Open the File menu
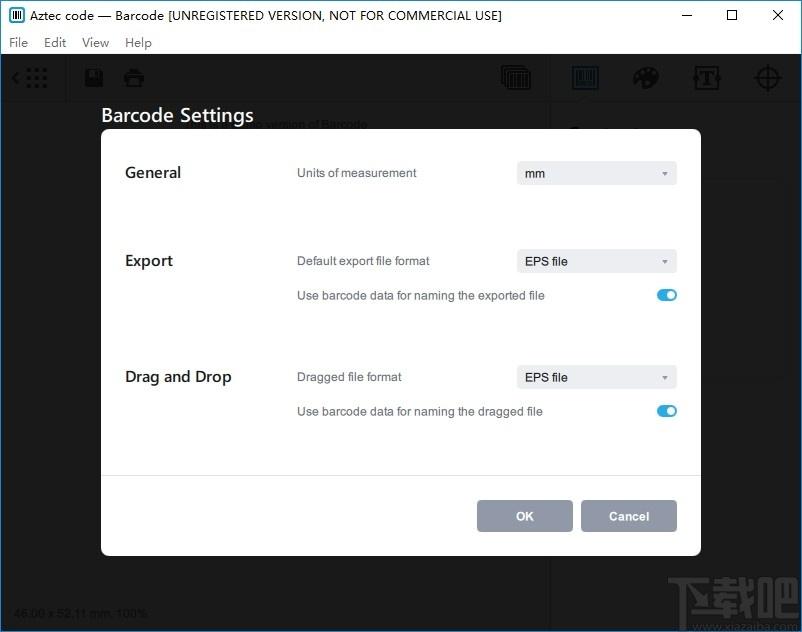Image resolution: width=802 pixels, height=632 pixels. tap(18, 42)
